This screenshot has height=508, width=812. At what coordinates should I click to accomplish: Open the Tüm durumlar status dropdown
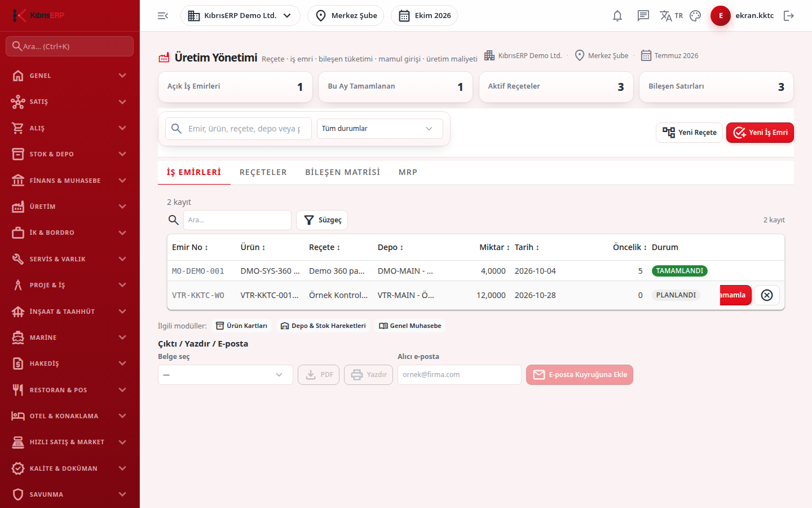(380, 129)
